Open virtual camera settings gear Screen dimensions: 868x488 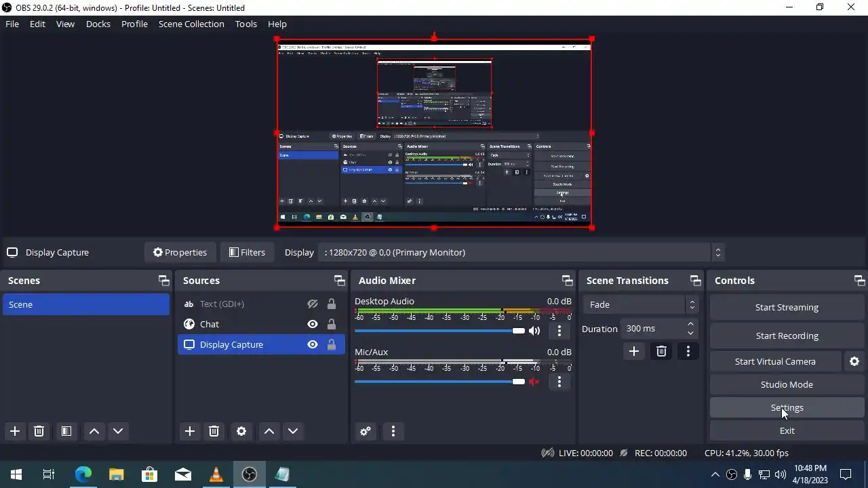coord(854,361)
